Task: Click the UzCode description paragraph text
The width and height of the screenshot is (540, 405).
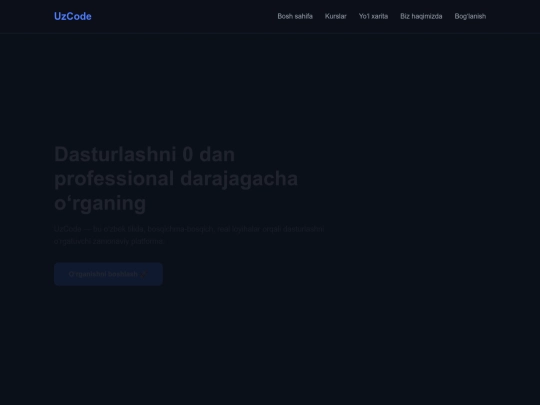Action: 189,235
